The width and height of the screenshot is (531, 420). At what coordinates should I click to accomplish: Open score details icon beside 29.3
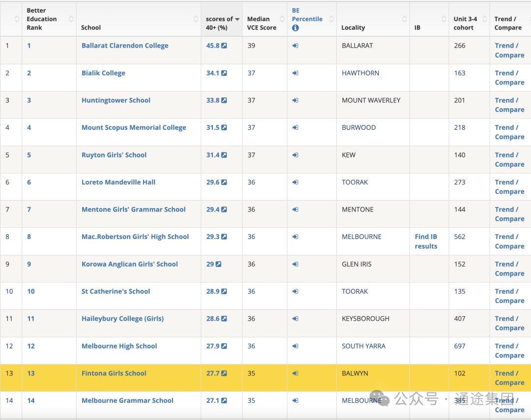[x=224, y=237]
